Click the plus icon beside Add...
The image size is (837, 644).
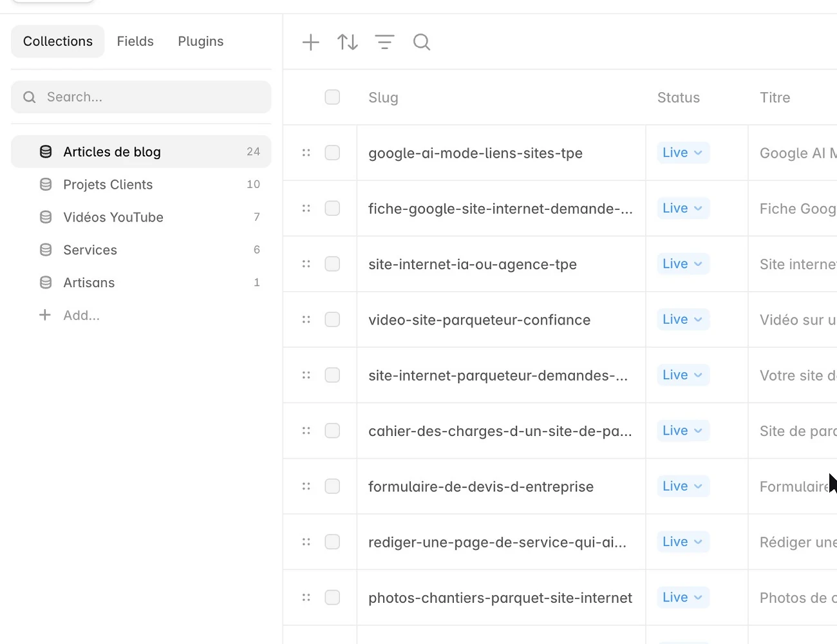45,315
